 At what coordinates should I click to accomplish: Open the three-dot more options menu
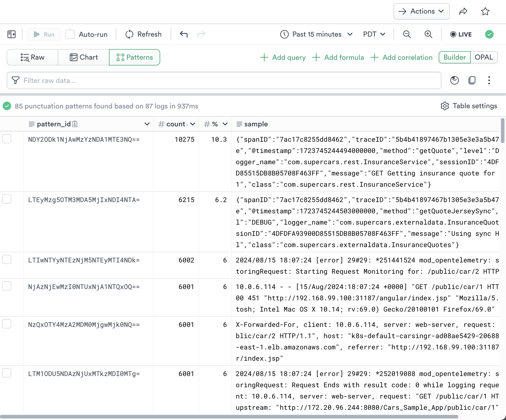coord(489,80)
